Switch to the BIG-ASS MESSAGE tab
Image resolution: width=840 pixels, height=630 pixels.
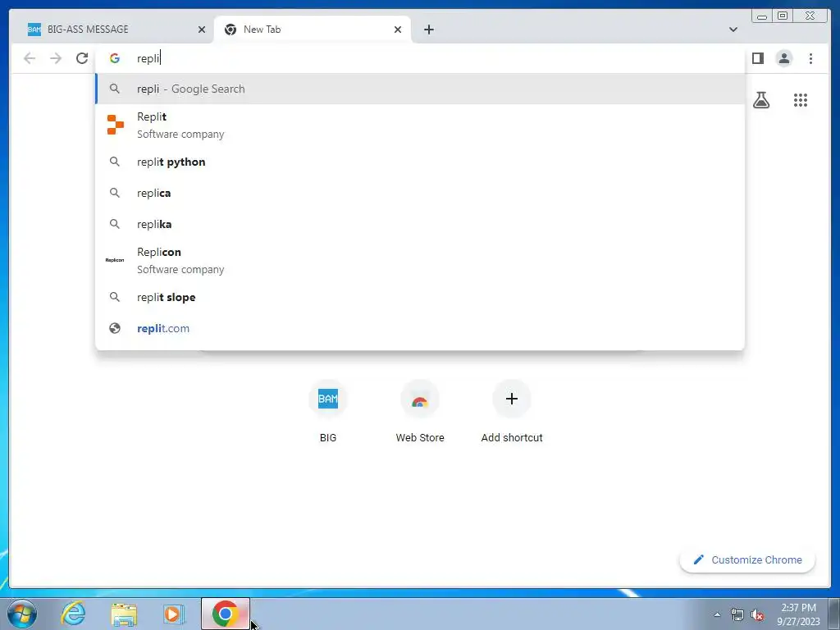tap(115, 30)
